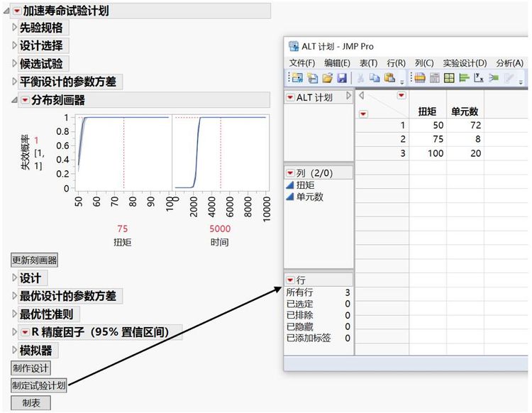The width and height of the screenshot is (532, 413).
Task: Expand the 最优设计的参数方差 section
Action: [14, 296]
